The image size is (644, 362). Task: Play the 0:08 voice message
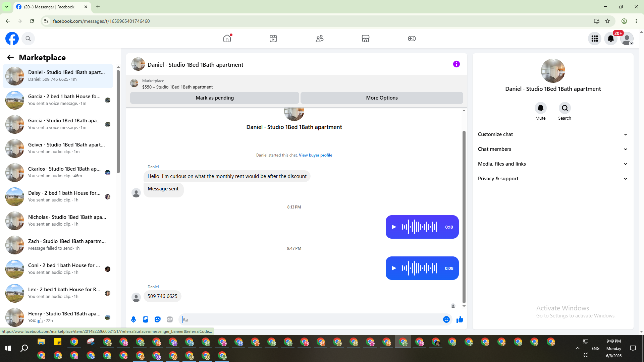tap(394, 268)
